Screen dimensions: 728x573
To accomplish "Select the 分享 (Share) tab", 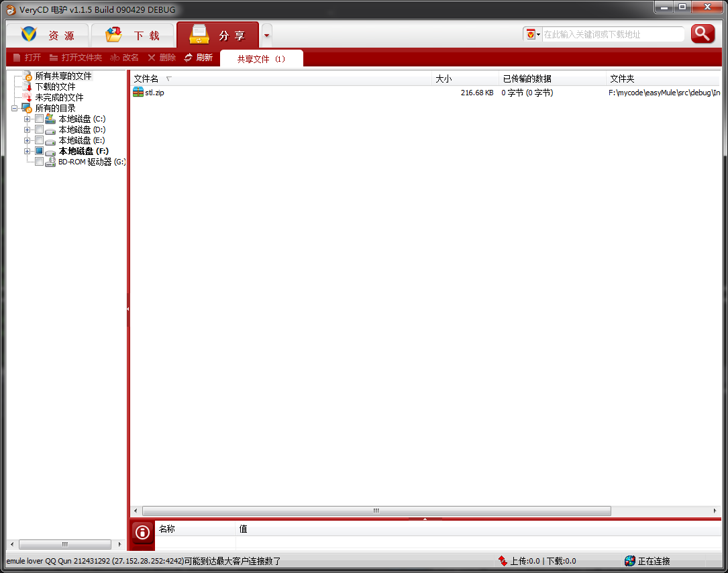I will click(218, 36).
